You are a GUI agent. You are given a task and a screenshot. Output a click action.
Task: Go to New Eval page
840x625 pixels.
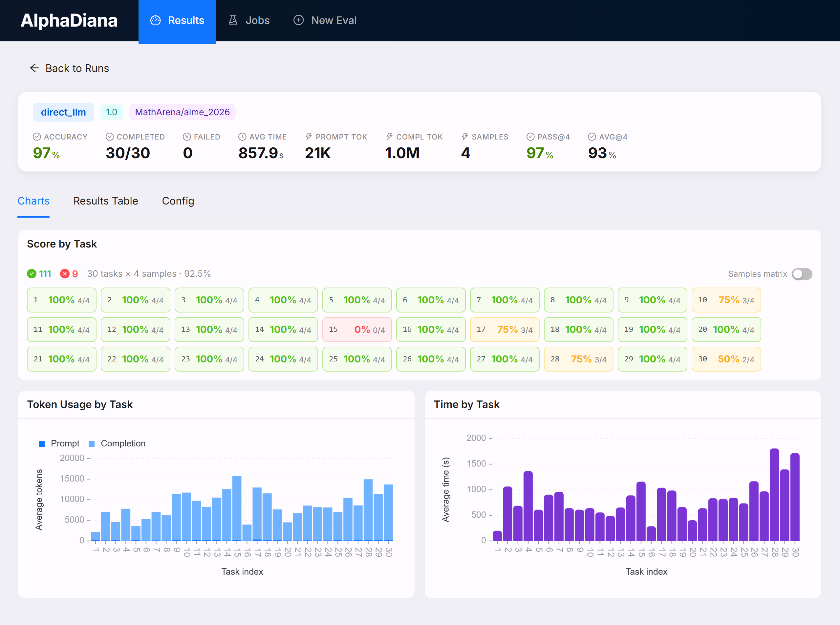coord(325,20)
